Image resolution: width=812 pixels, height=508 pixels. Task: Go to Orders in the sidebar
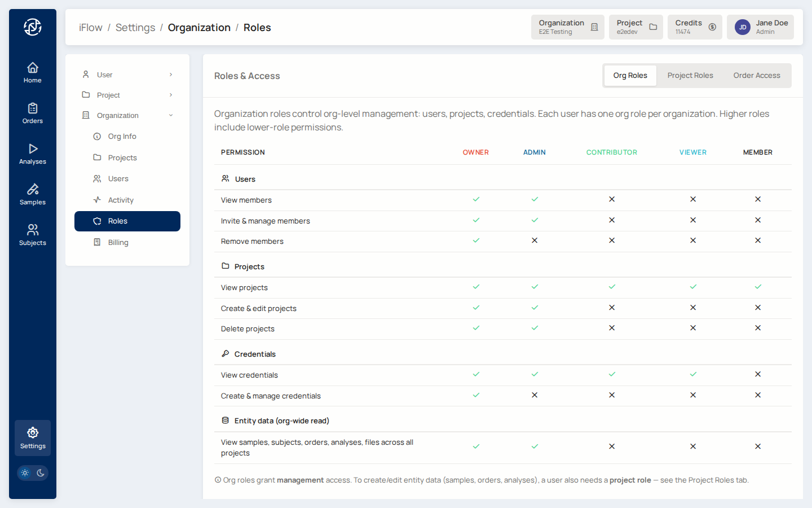click(x=33, y=113)
